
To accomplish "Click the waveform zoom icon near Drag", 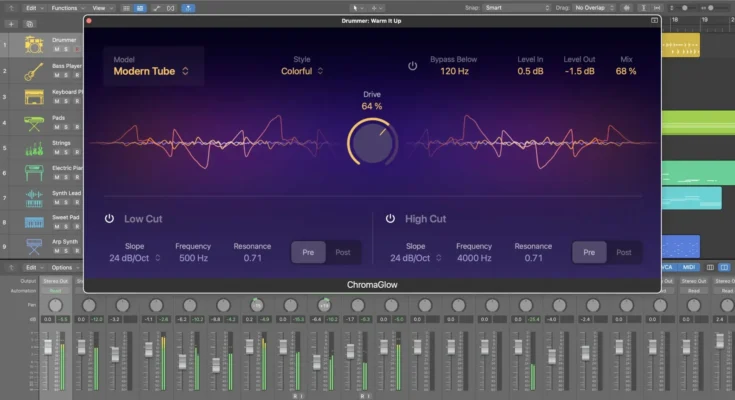I will coord(627,8).
